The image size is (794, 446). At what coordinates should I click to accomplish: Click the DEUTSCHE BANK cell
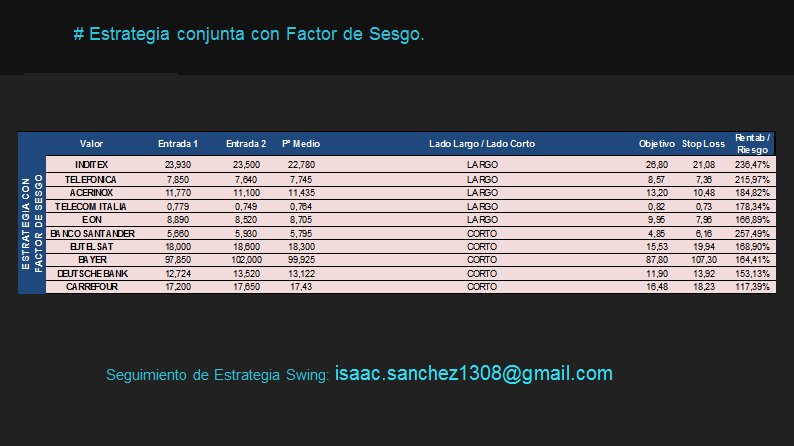[91, 273]
